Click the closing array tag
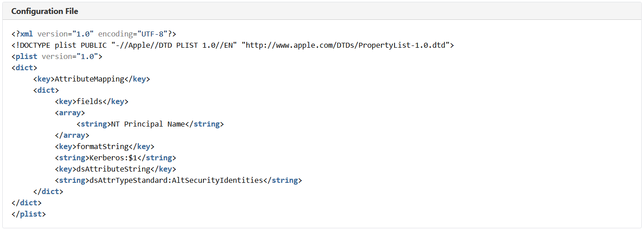 coord(72,136)
